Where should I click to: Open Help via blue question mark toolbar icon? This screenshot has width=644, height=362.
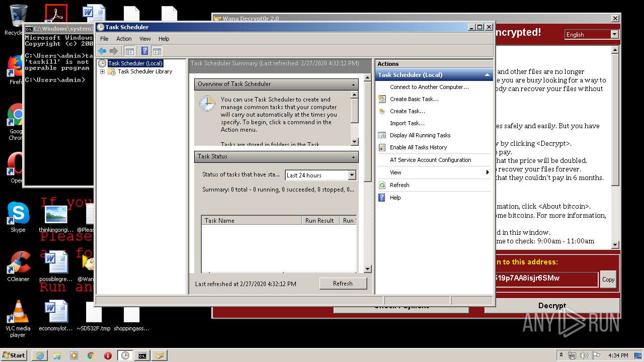(145, 51)
